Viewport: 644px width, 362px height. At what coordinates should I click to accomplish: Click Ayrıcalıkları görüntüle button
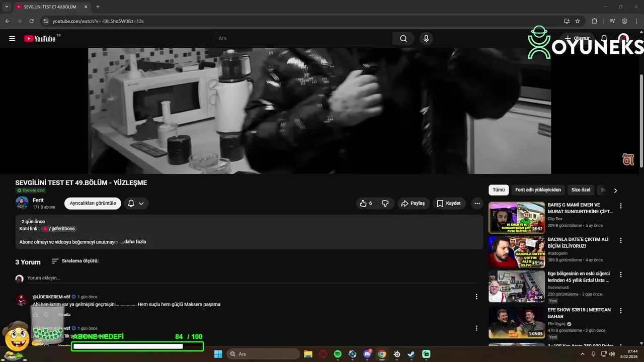[x=93, y=203]
